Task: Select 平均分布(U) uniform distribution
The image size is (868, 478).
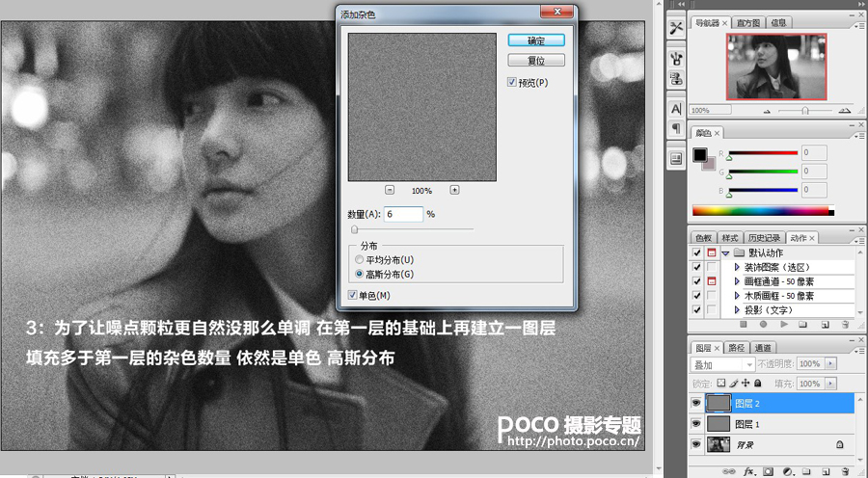Action: pos(360,259)
